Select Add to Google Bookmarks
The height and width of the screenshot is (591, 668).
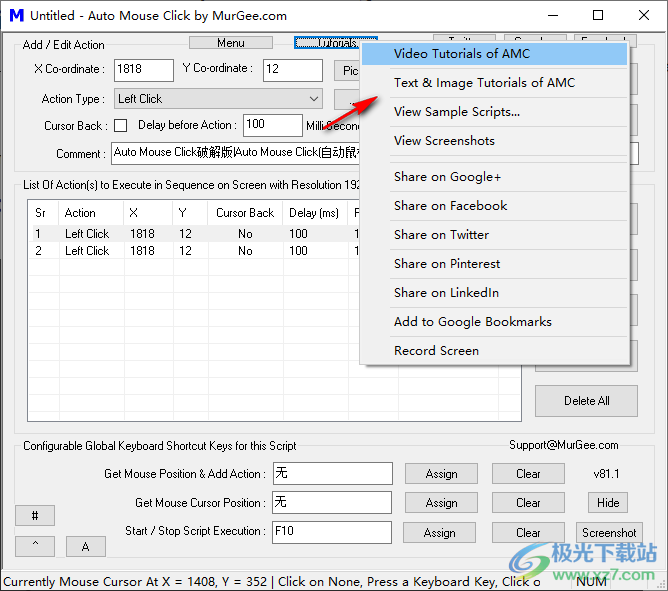tap(494, 322)
